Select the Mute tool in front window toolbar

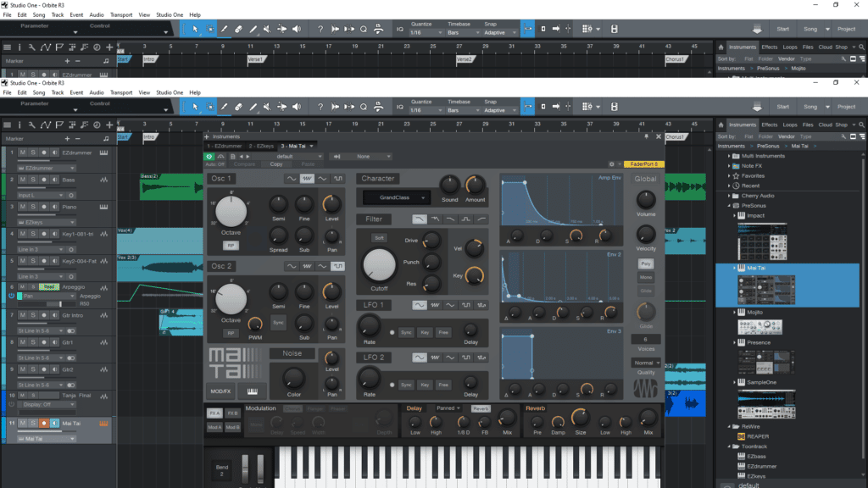[267, 107]
